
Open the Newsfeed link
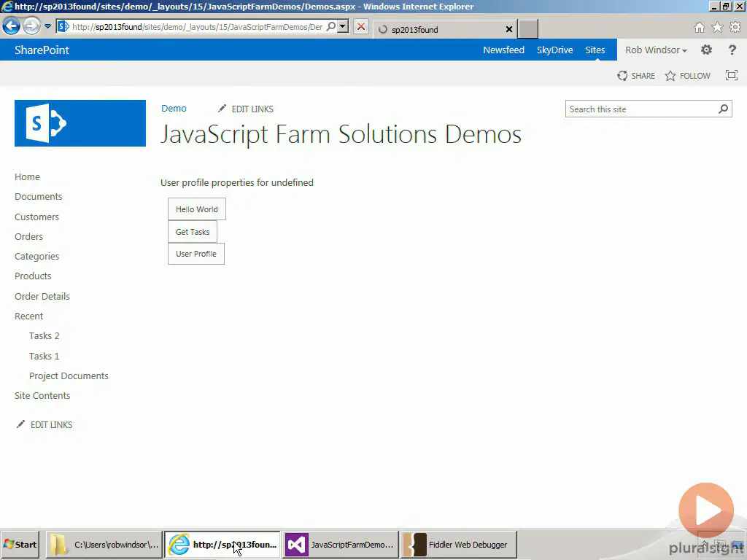[503, 50]
